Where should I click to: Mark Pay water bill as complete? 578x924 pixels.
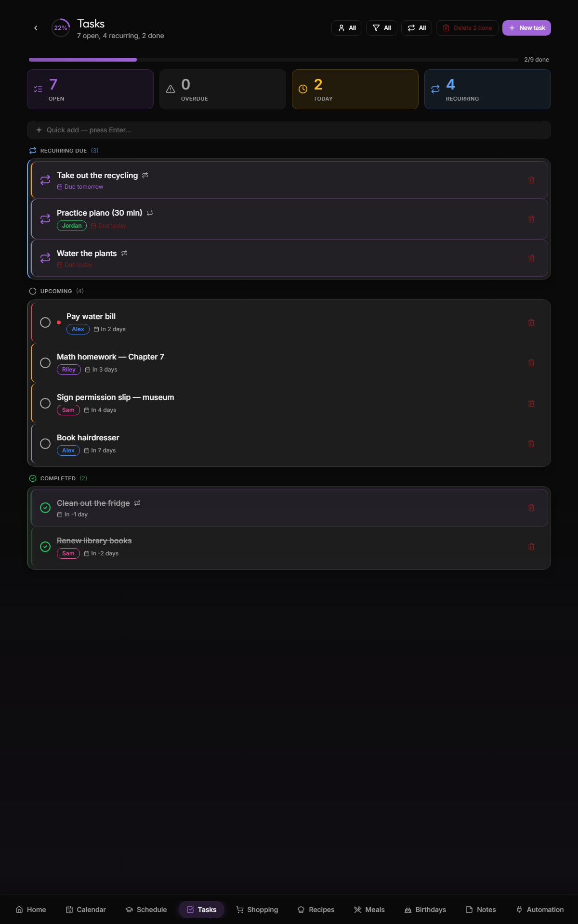(x=45, y=322)
